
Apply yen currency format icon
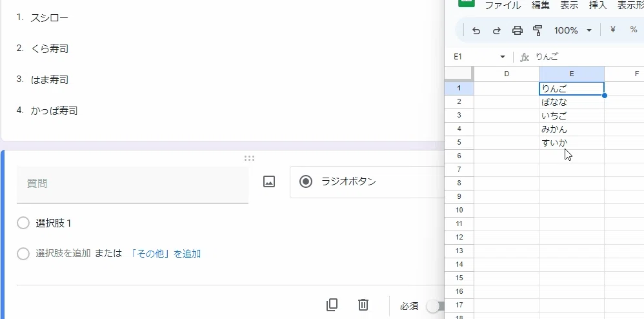click(x=613, y=30)
